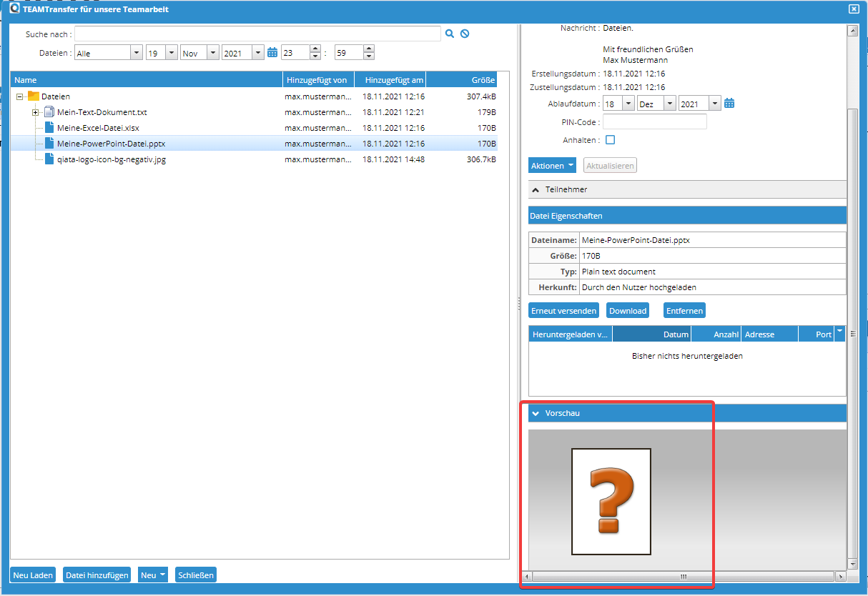The width and height of the screenshot is (868, 596).
Task: Expand the Mein-Text-Dokument.txt tree node
Action: point(36,111)
